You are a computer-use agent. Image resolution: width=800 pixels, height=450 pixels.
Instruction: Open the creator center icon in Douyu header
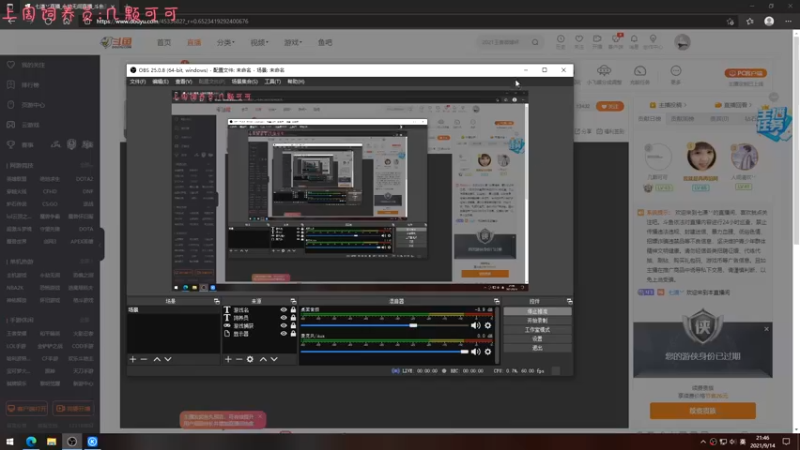[653, 41]
